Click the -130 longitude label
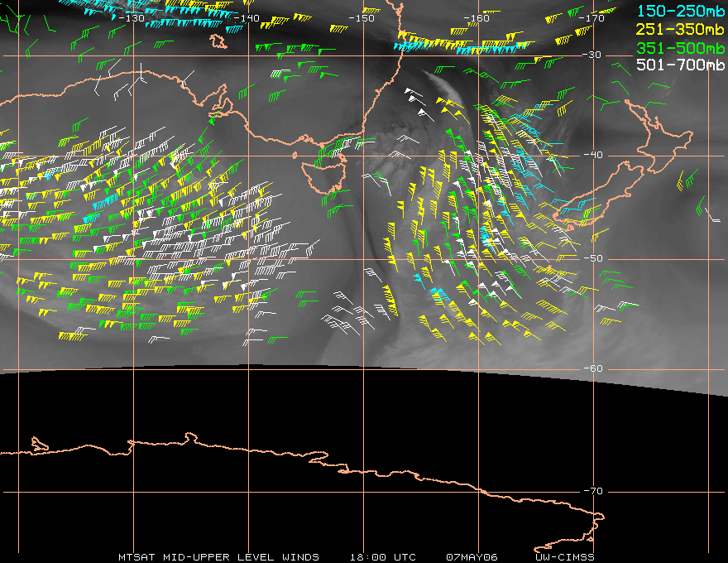728x563 pixels. pyautogui.click(x=130, y=18)
